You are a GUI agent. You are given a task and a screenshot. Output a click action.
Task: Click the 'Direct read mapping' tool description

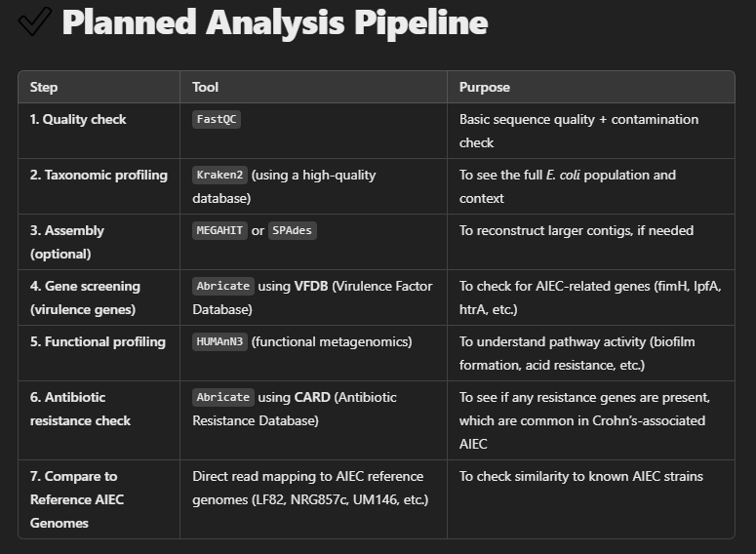(x=308, y=488)
